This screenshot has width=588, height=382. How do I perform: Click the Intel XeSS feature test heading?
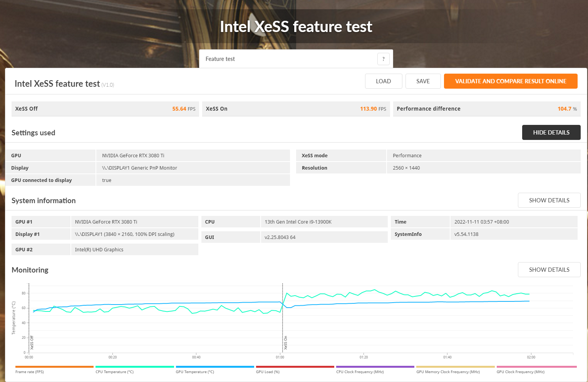pos(296,27)
